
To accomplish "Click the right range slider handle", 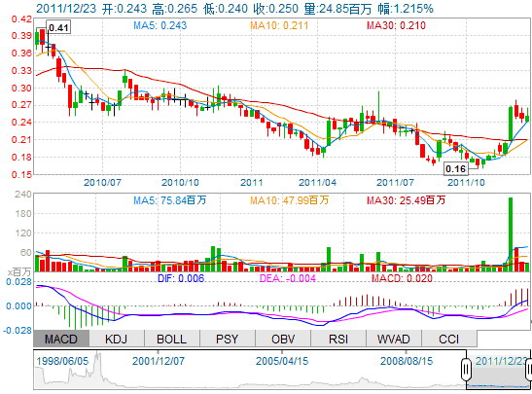I will [529, 368].
